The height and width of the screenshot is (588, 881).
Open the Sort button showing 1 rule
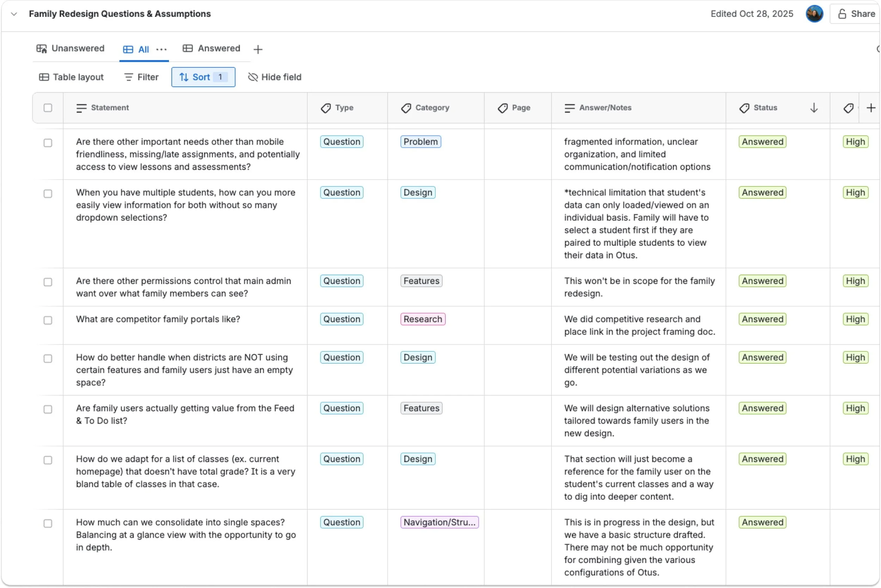pyautogui.click(x=203, y=77)
